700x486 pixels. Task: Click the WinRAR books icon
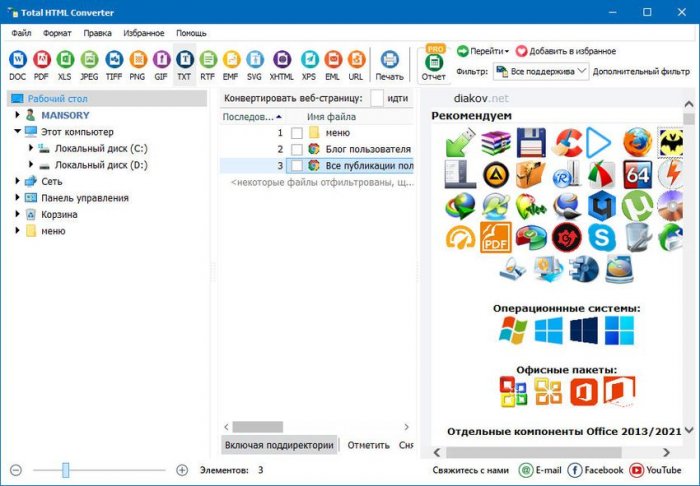point(496,142)
